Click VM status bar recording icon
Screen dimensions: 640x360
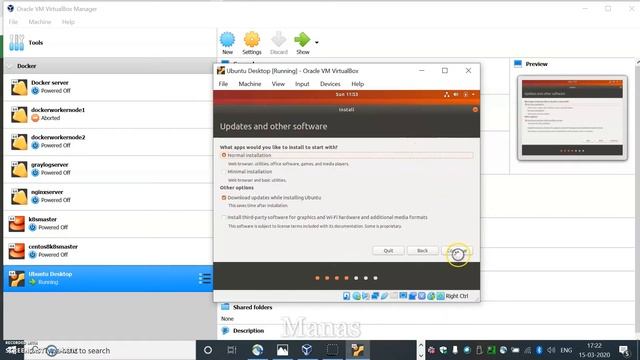[412, 296]
